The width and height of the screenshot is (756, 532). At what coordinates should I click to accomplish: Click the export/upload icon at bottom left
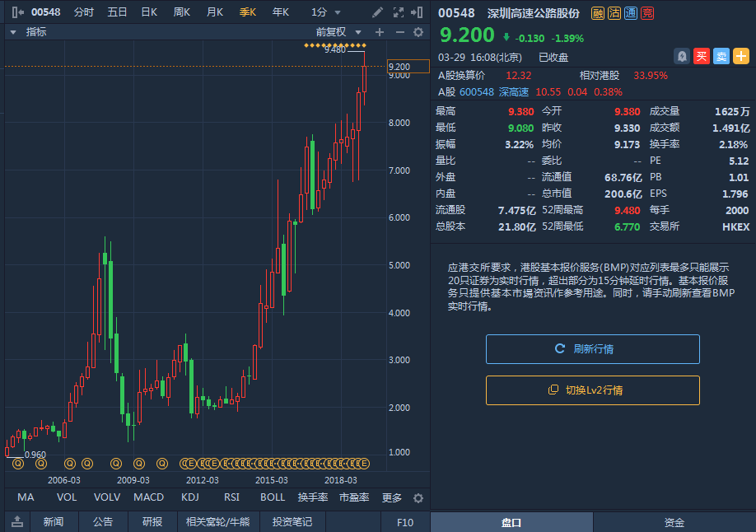click(16, 521)
